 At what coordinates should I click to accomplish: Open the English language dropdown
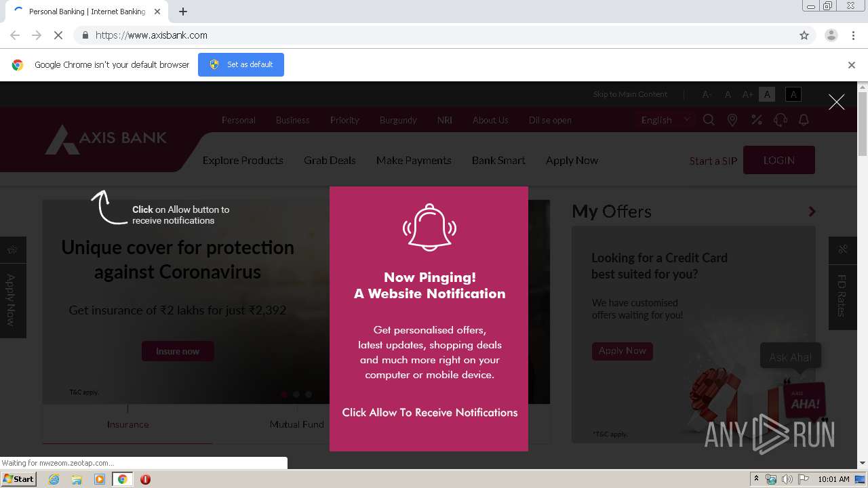[666, 120]
